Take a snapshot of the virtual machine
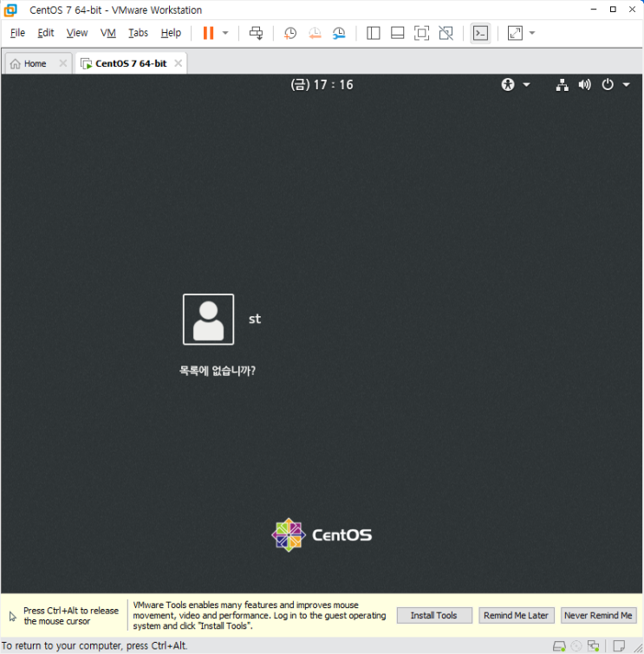644x654 pixels. click(x=290, y=33)
